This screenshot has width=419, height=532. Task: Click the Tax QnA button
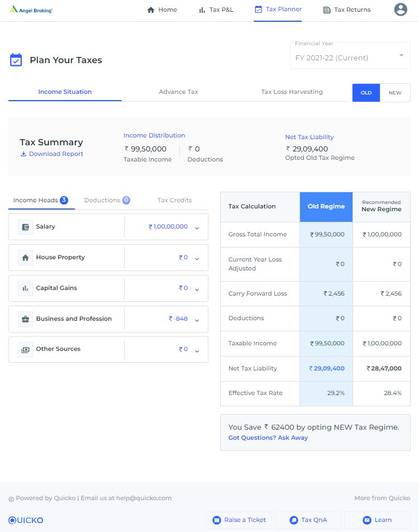coord(308,520)
